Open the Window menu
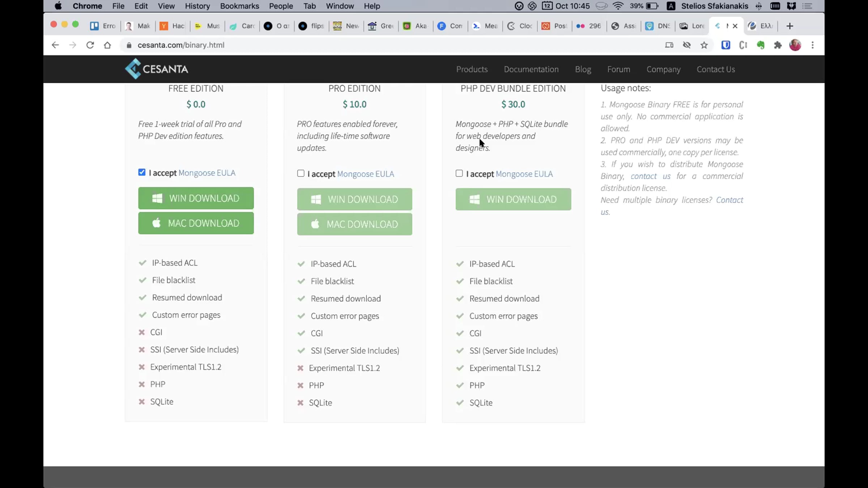Image resolution: width=868 pixels, height=488 pixels. (x=340, y=6)
